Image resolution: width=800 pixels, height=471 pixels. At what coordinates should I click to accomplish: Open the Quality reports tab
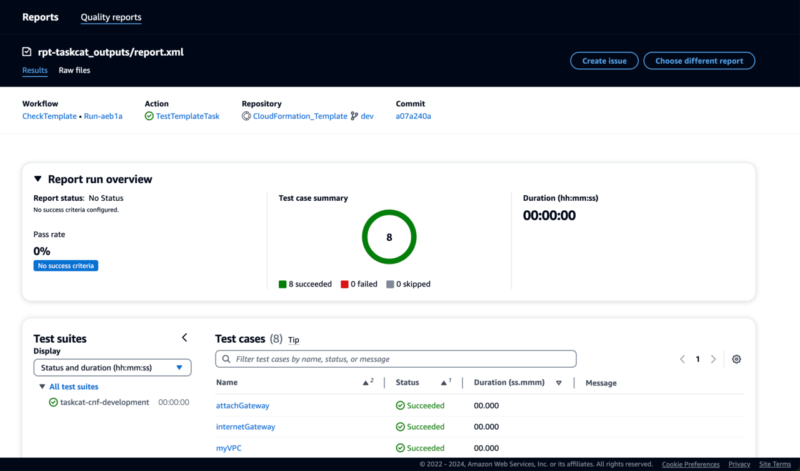coord(111,17)
